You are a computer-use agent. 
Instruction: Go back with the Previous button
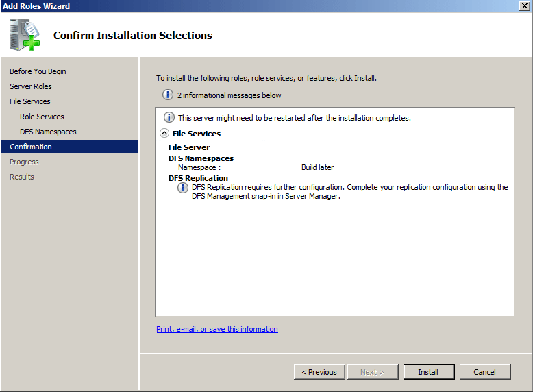(x=319, y=372)
